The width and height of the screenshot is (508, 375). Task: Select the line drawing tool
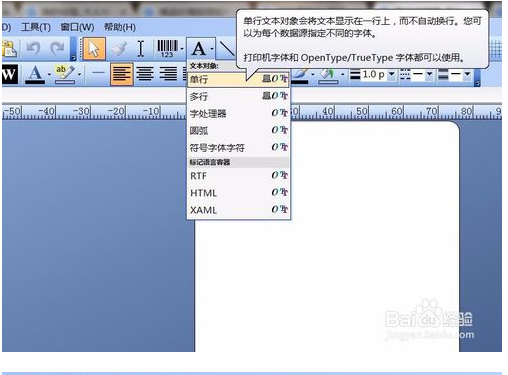(227, 49)
